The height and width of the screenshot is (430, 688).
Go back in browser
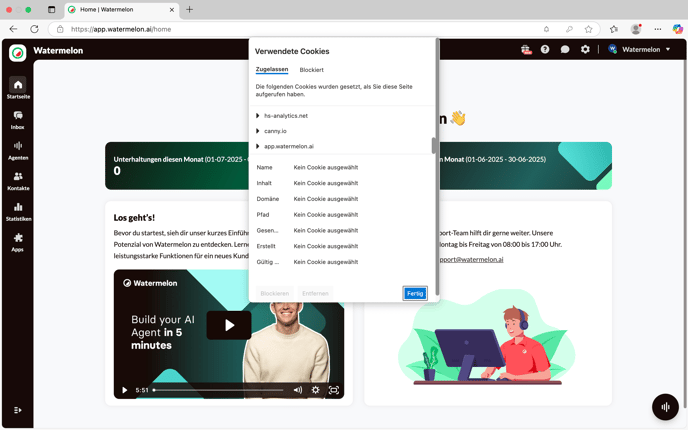pos(14,29)
